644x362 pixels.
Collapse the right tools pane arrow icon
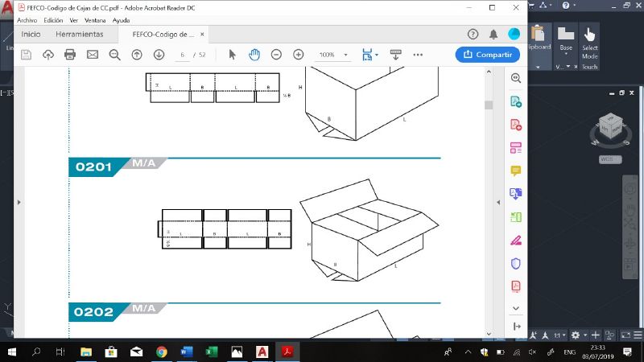pyautogui.click(x=517, y=327)
